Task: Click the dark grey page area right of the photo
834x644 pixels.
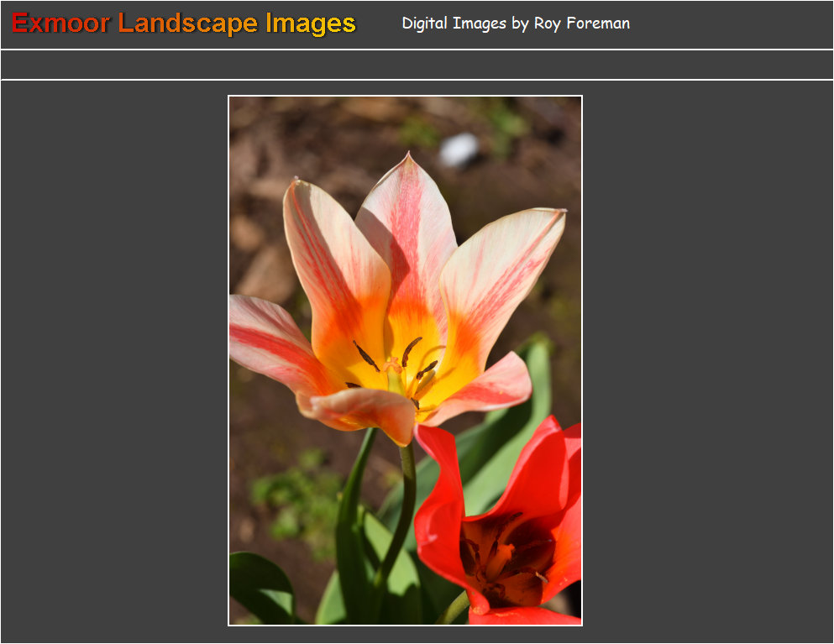Action: click(x=705, y=361)
